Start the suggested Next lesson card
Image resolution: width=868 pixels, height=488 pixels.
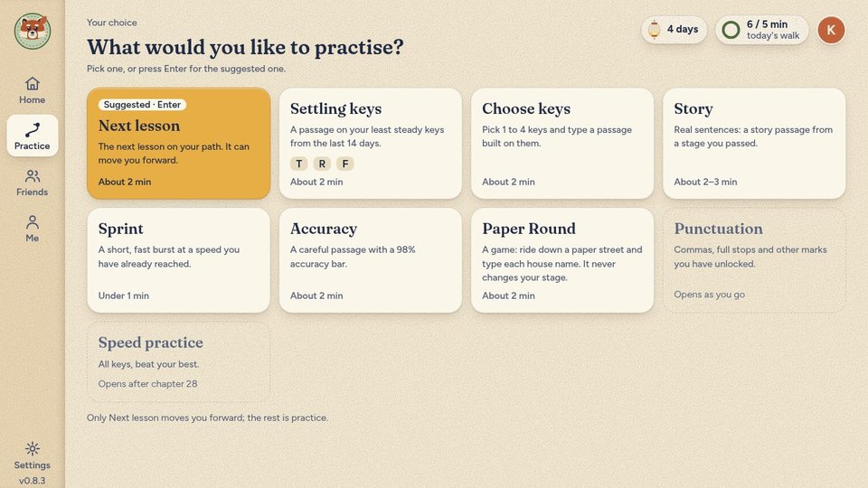[x=178, y=144]
